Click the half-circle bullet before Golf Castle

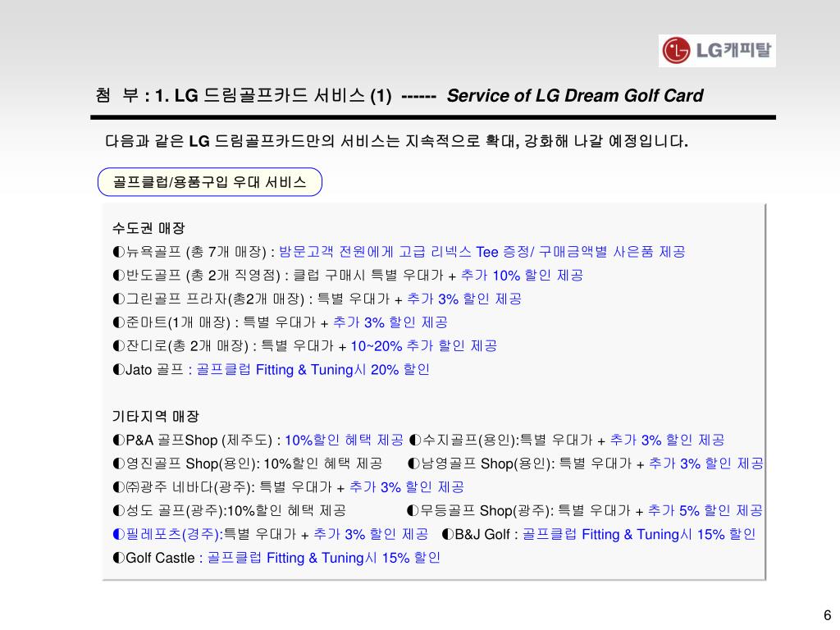[118, 558]
